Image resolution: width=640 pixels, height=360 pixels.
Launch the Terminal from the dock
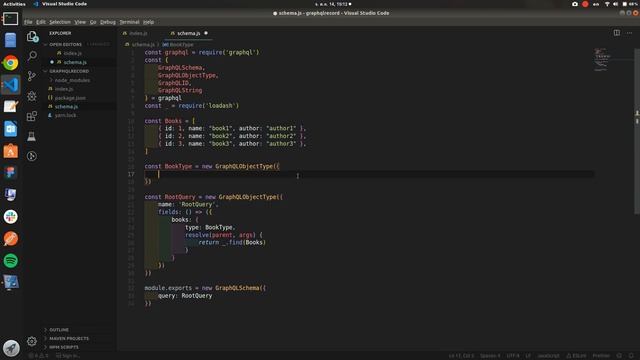(11, 18)
